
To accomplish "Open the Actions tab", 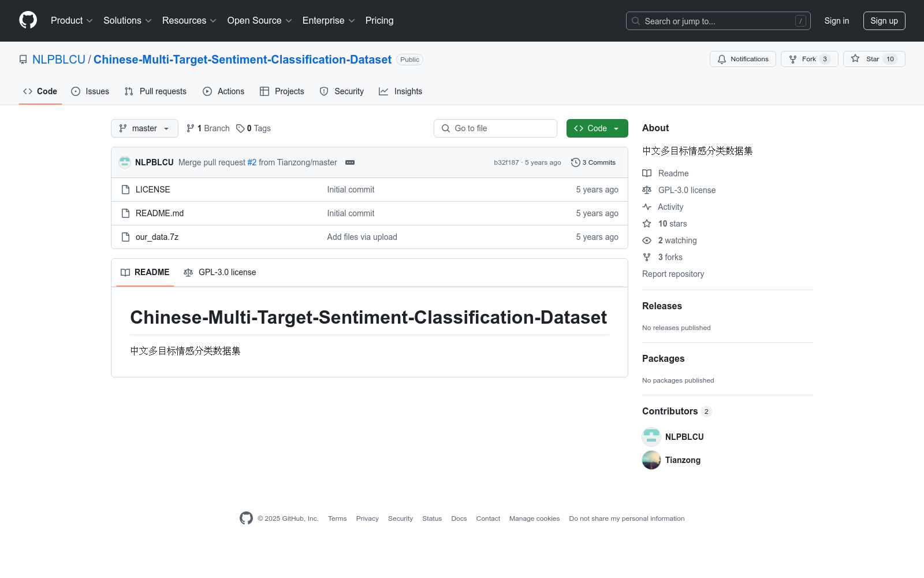I will 223,91.
